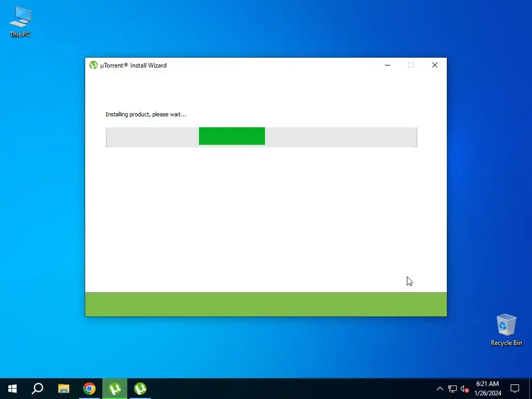The width and height of the screenshot is (532, 399).
Task: Open Google Chrome from the taskbar
Action: [89, 389]
